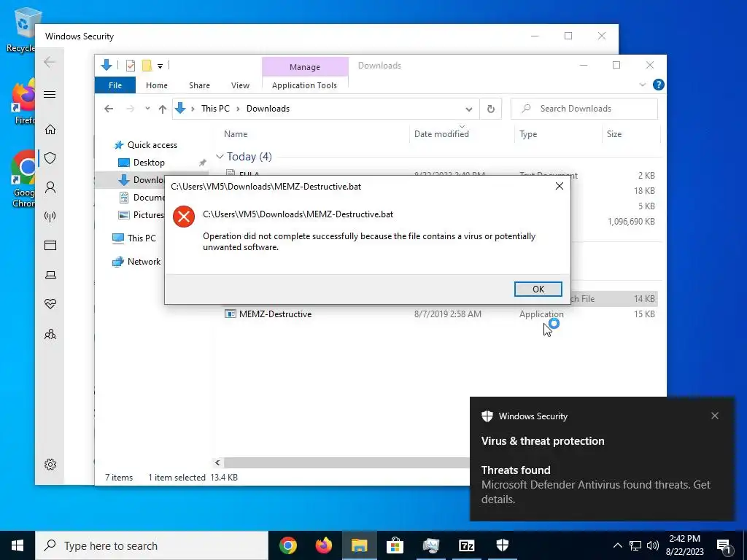
Task: Click Properties icon in quick access toolbar
Action: click(130, 65)
